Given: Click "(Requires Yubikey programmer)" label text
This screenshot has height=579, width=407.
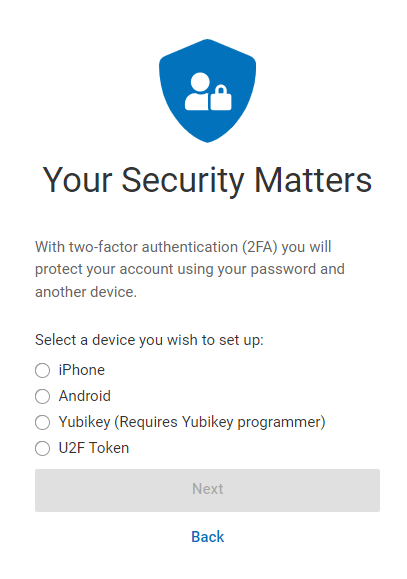Looking at the screenshot, I should (220, 422).
